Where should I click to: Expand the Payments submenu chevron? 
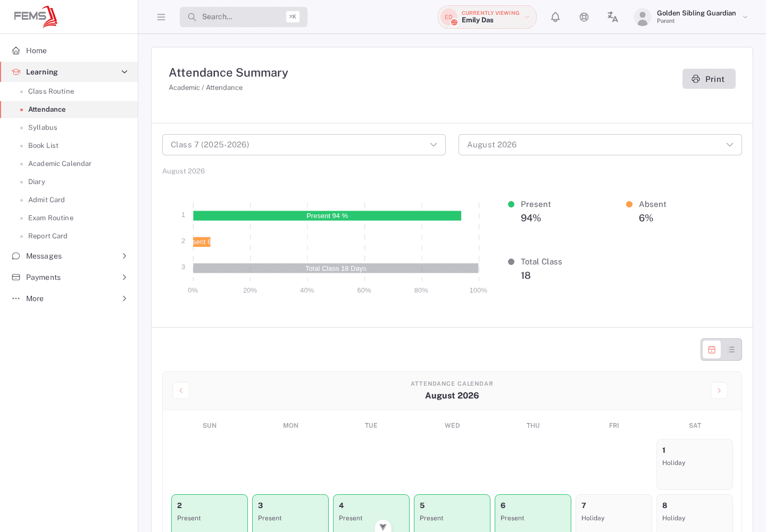click(x=124, y=277)
